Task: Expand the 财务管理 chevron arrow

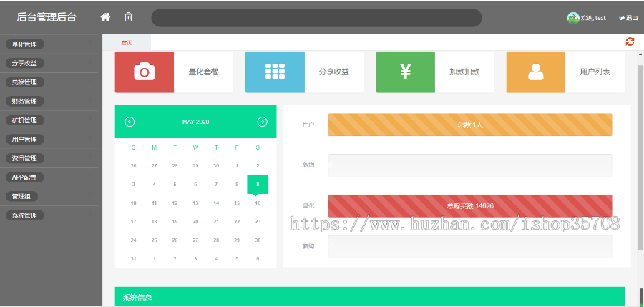Action: click(x=90, y=100)
